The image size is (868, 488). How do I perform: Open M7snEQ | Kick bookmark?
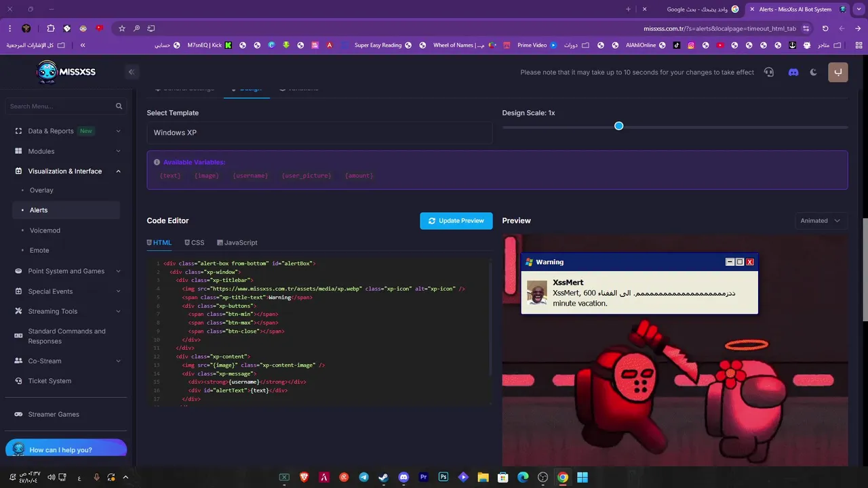click(x=210, y=45)
